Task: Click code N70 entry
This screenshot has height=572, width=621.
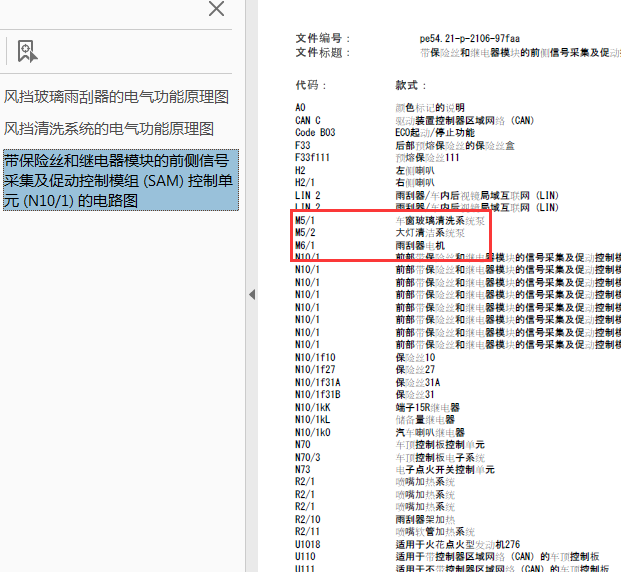Action: pos(303,444)
